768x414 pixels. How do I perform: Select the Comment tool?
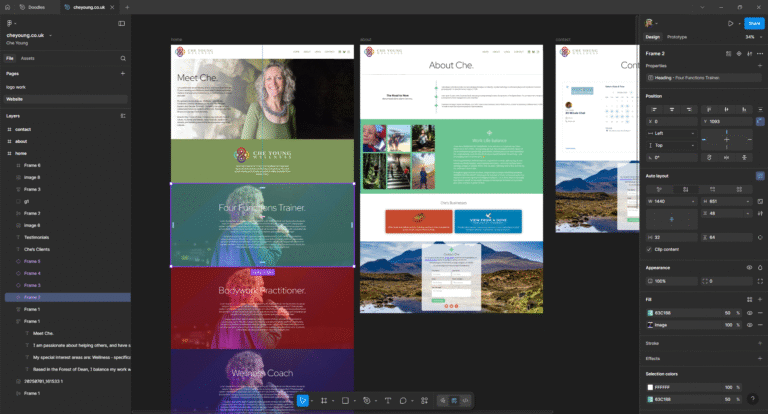click(x=403, y=401)
